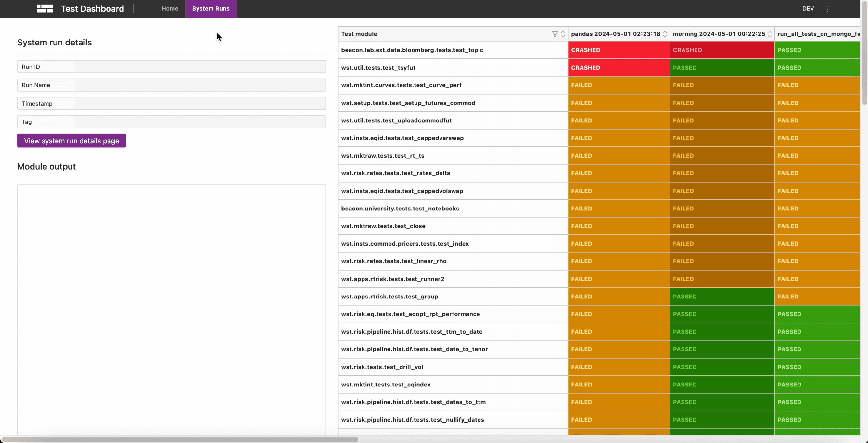Click the Test Dashboard logo icon

[x=45, y=9]
